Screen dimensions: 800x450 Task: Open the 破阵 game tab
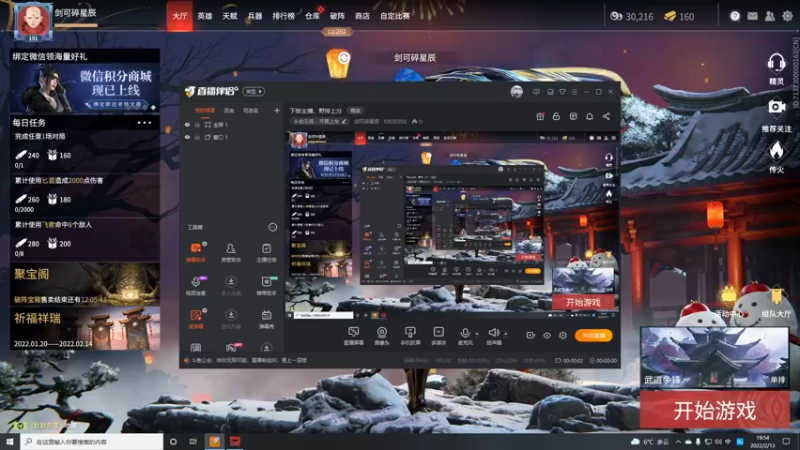(x=337, y=16)
